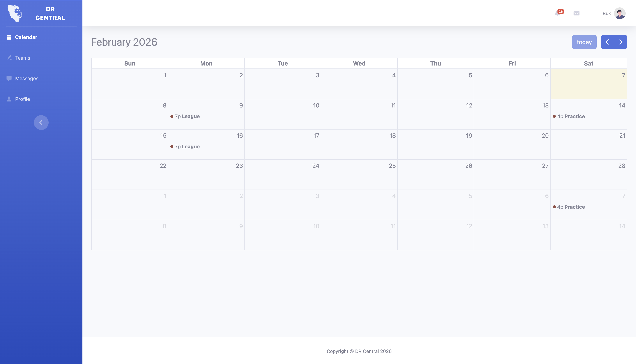Open the Buk user avatar

619,13
